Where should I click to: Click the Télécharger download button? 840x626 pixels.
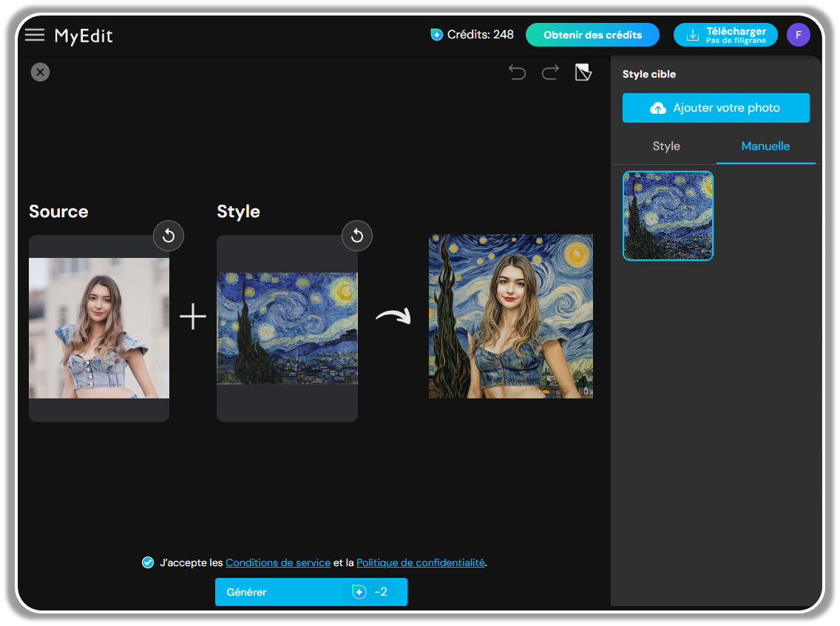tap(725, 34)
